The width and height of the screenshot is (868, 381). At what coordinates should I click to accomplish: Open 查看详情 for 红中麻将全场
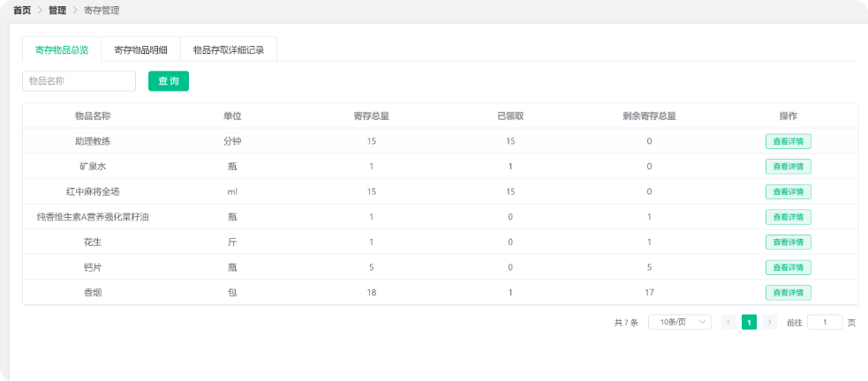(788, 191)
